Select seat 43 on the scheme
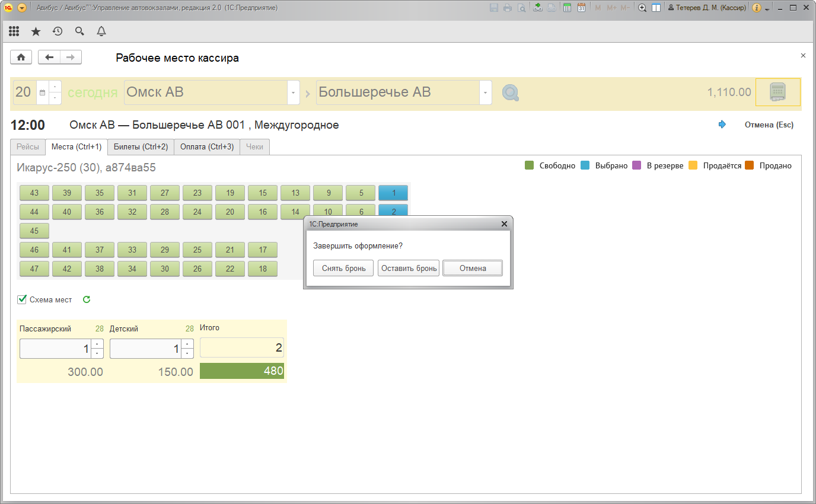The height and width of the screenshot is (504, 816). tap(34, 193)
